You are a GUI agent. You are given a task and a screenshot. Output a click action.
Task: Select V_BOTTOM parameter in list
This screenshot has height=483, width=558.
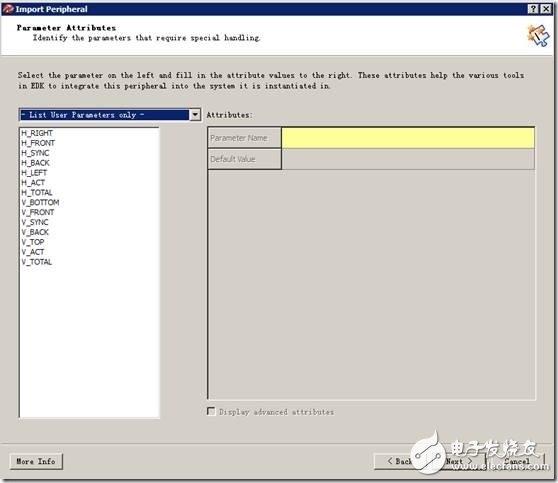pos(40,203)
